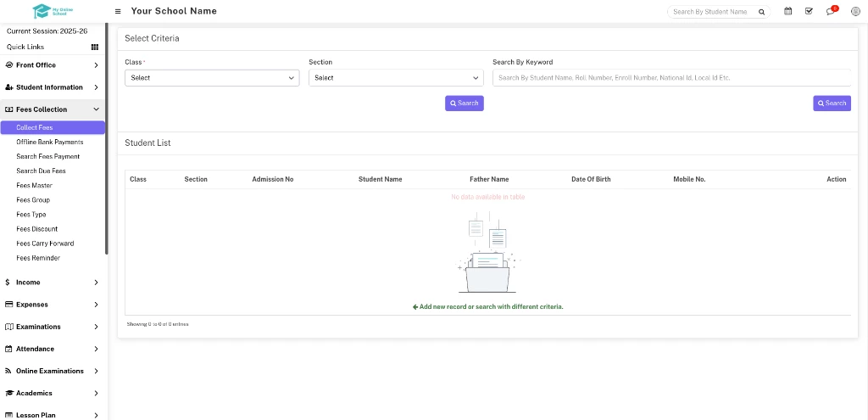This screenshot has width=868, height=420.
Task: Open Fees Reminder menu item
Action: [38, 258]
